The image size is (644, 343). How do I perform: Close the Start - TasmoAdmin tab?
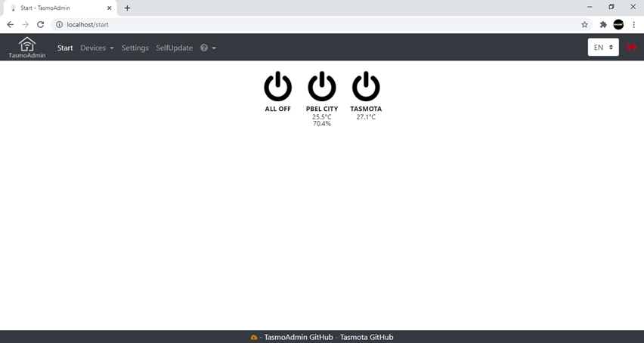click(110, 8)
